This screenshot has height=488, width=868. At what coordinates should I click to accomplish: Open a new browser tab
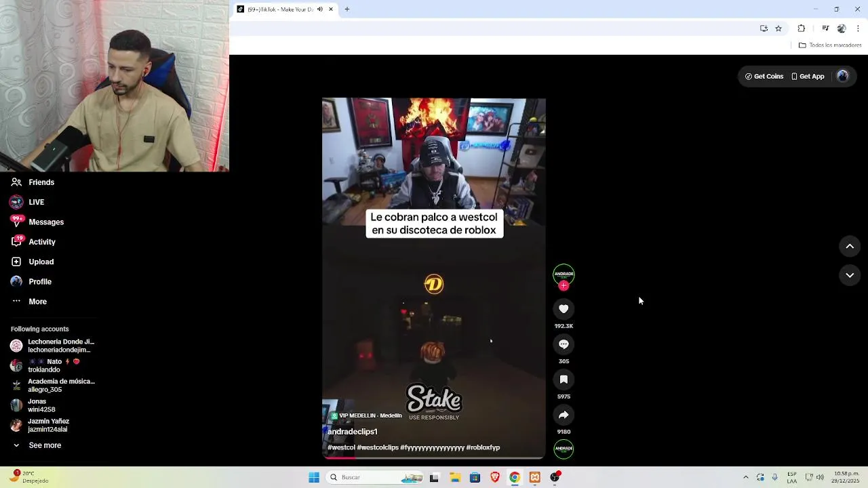[347, 9]
